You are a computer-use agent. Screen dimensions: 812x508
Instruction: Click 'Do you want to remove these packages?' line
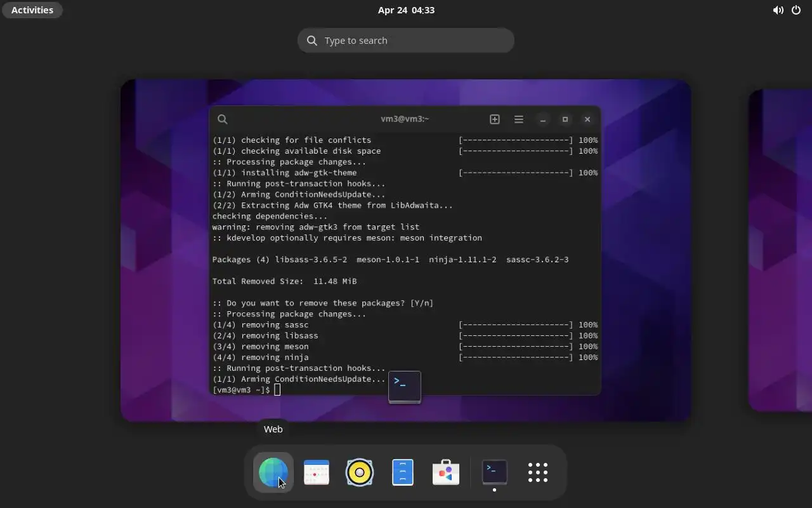coord(323,303)
